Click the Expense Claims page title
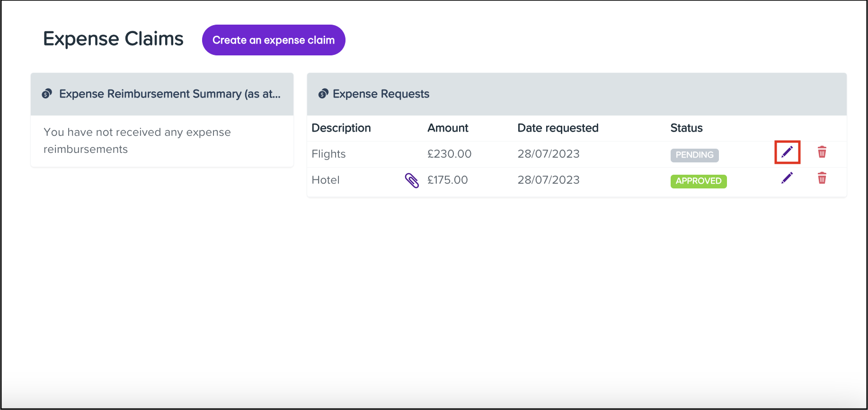868x410 pixels. pos(113,39)
